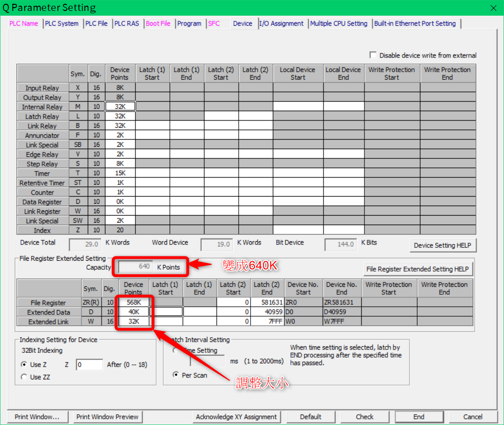
Task: Open the Built-in Ethernet Port Setting tab
Action: [415, 23]
